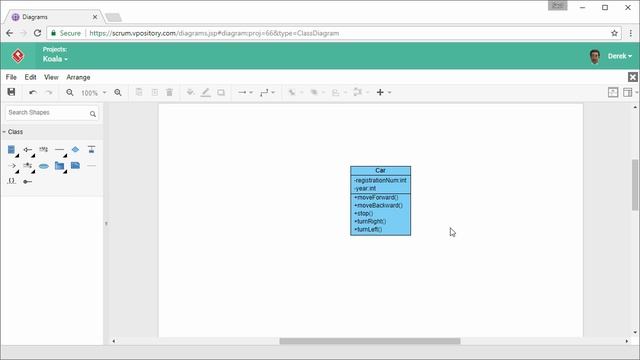Select the Car class title
The width and height of the screenshot is (640, 360).
[x=380, y=171]
